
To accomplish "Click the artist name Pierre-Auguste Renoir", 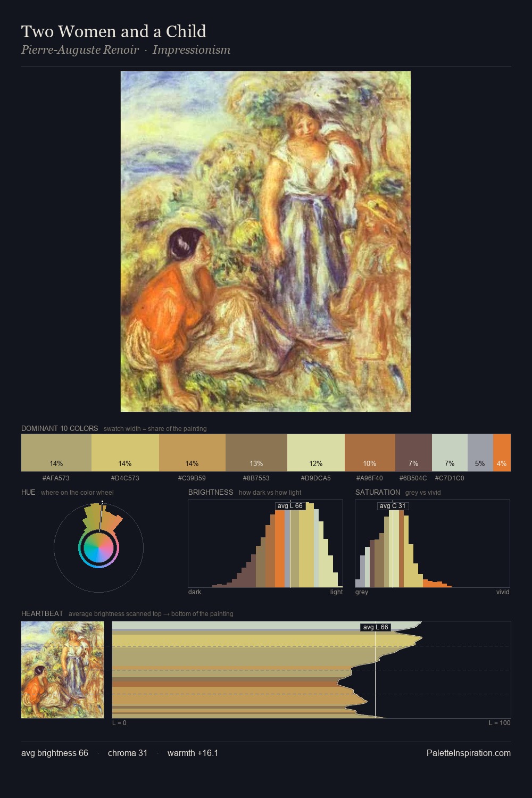I will click(x=80, y=50).
